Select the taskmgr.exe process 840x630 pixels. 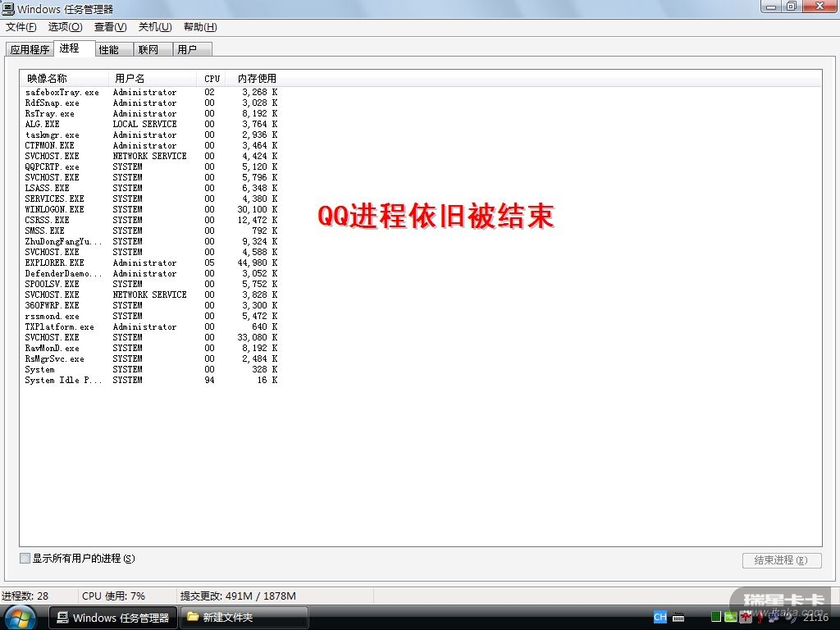coord(151,135)
